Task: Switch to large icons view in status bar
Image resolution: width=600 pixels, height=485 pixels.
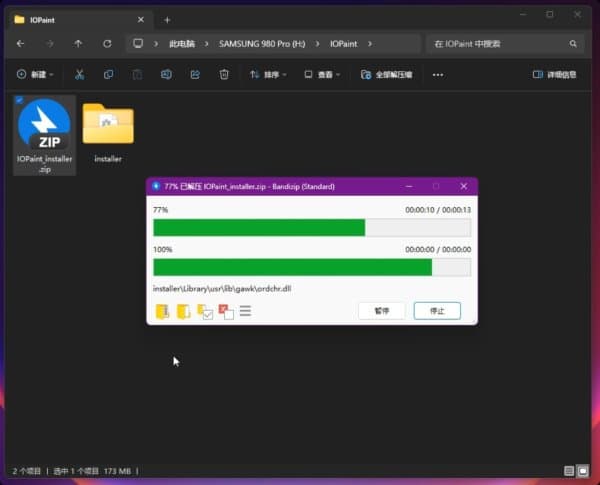Action: coord(583,470)
